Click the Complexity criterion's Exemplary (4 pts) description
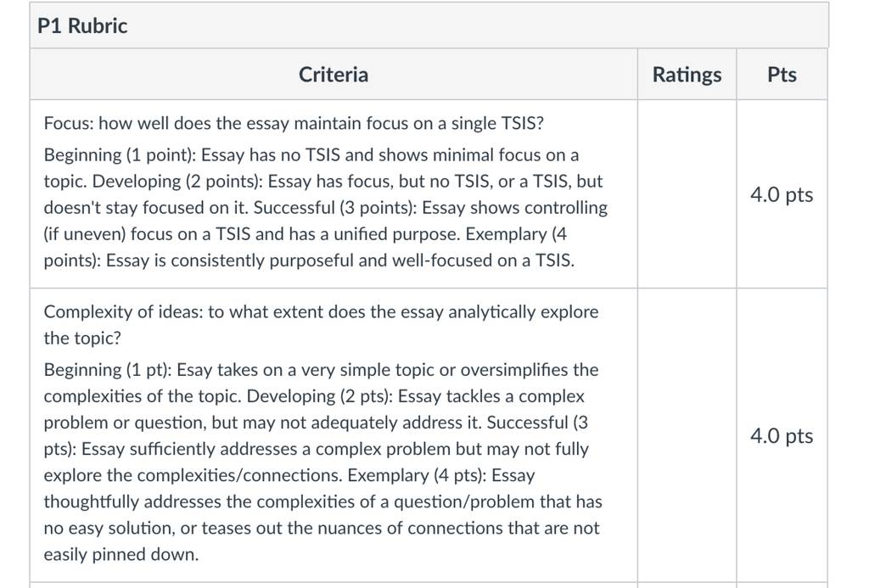Image resolution: width=869 pixels, height=588 pixels. [322, 515]
